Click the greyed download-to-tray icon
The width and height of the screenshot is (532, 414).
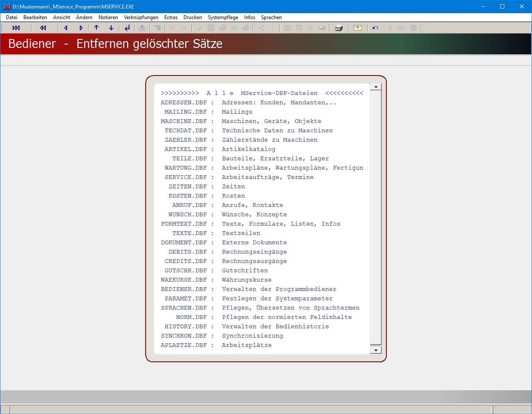[x=142, y=28]
